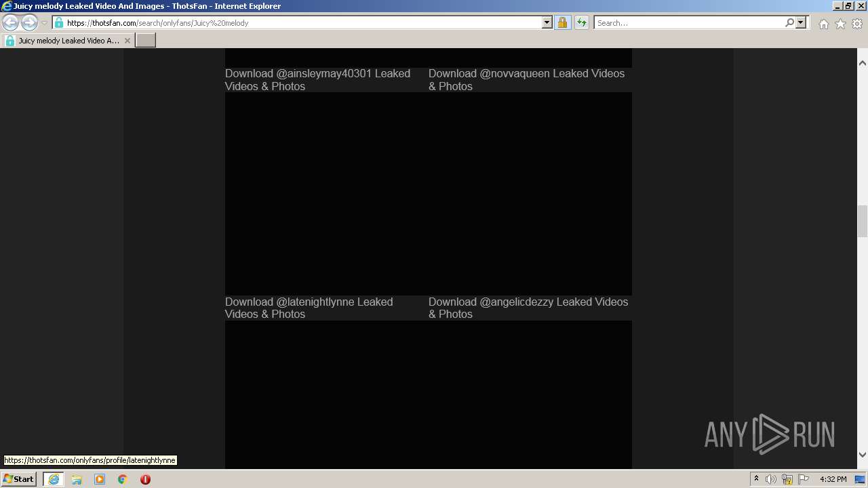Screen dimensions: 868x488
Task: Open the red Opera taskbar icon
Action: 145,479
